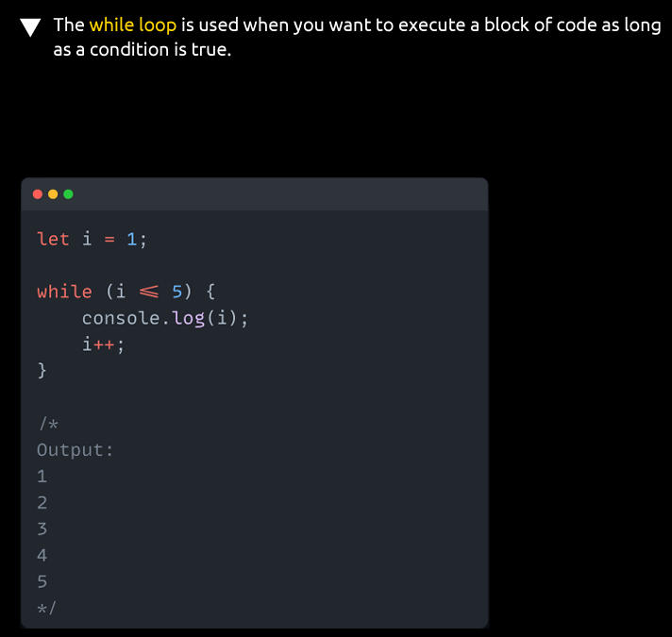Click the yellow highlighted "while loop" text
672x637 pixels.
132,25
